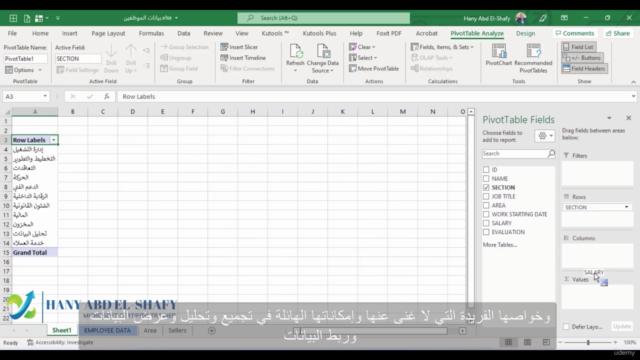Click the Insert Timeline icon
Screen dimensions: 640x360
point(224,58)
